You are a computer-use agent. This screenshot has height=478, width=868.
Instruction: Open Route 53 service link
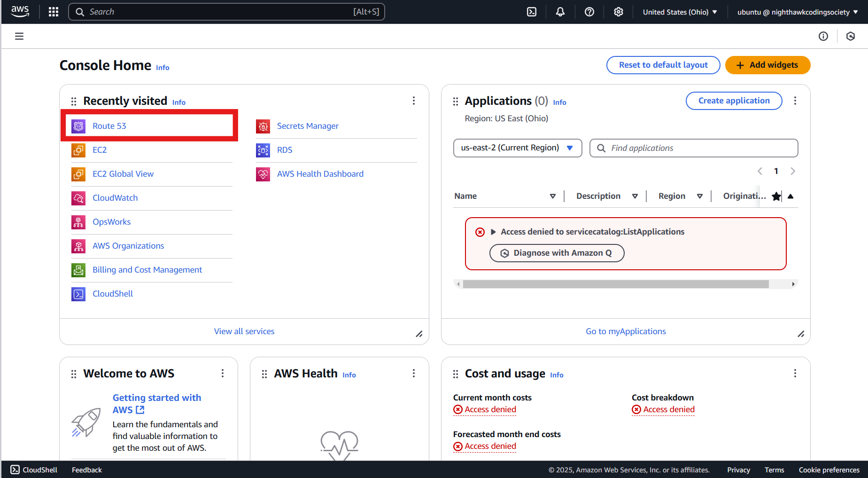(109, 126)
